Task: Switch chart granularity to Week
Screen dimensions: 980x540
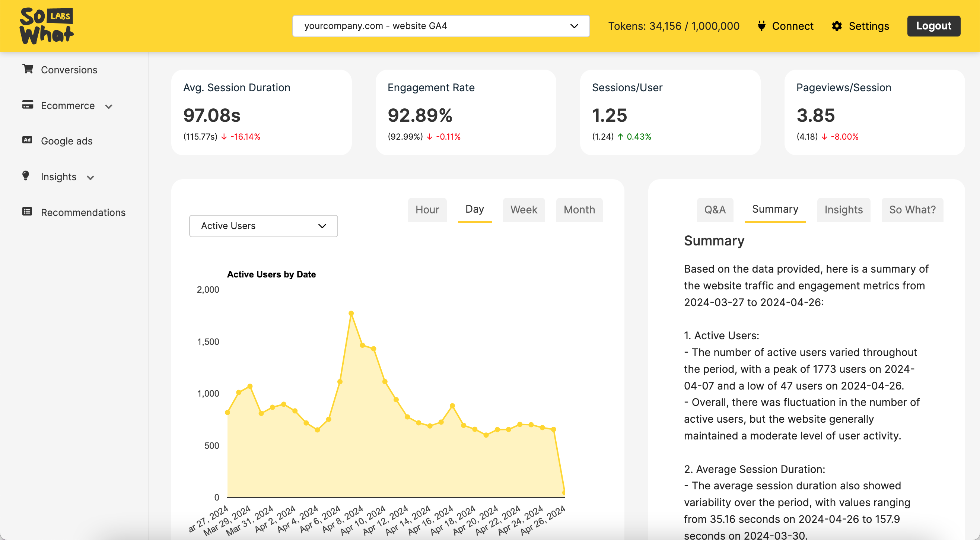Action: tap(524, 210)
